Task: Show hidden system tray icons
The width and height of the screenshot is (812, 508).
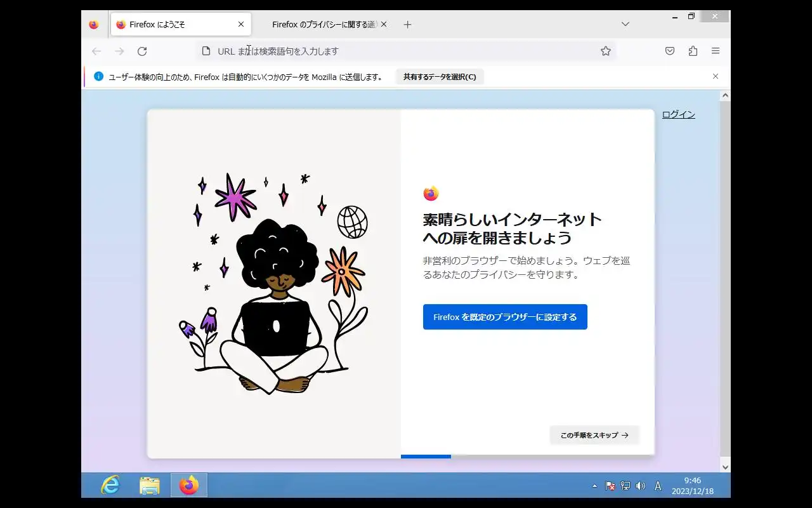Action: [594, 486]
